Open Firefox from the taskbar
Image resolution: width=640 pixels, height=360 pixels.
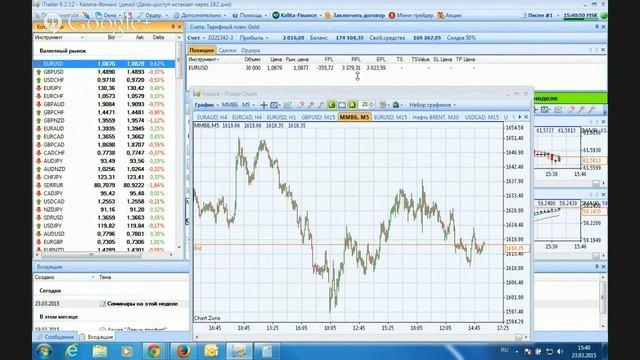click(x=183, y=351)
